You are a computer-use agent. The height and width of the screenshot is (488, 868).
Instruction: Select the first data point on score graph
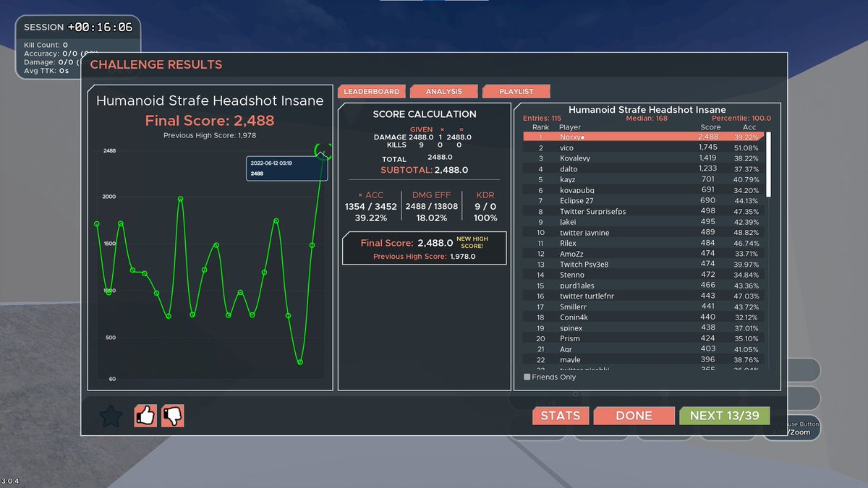point(97,224)
